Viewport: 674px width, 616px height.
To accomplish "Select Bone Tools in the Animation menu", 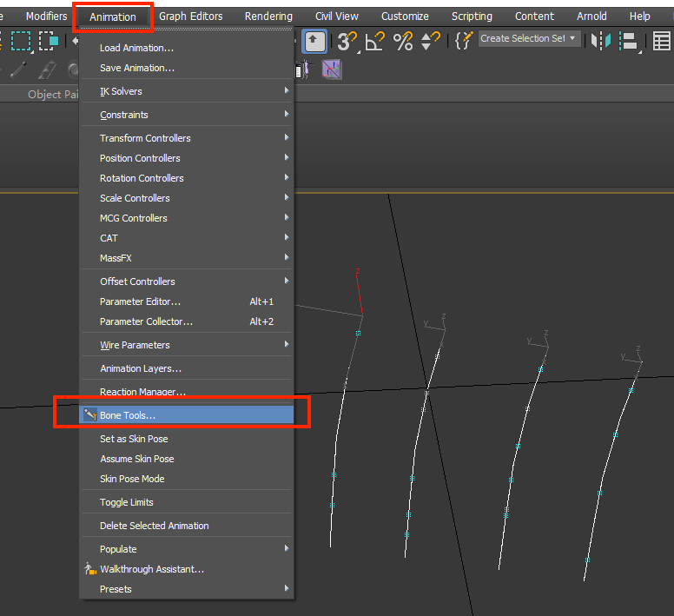I will tap(187, 415).
